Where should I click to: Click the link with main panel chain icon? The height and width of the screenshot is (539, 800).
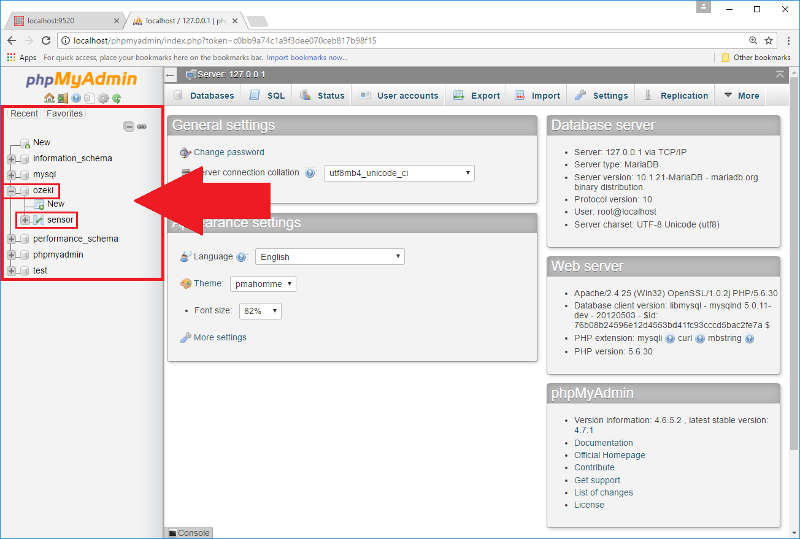point(142,126)
